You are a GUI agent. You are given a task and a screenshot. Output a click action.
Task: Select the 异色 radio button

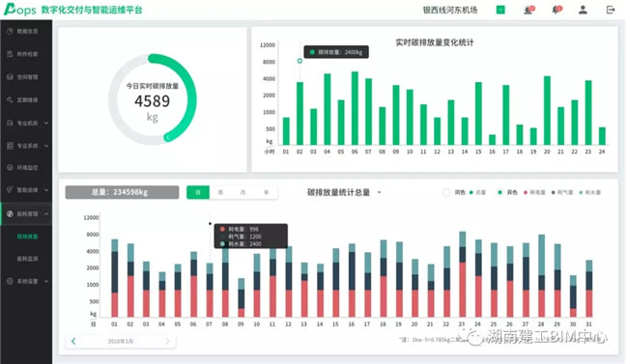(500, 192)
